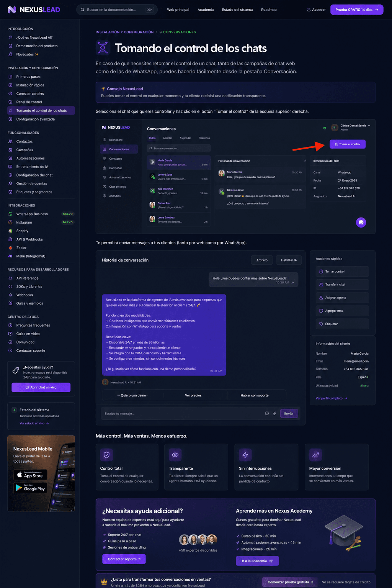Click the ¿Qué es NexusLead AI? icon
This screenshot has height=588, width=392.
click(x=10, y=38)
